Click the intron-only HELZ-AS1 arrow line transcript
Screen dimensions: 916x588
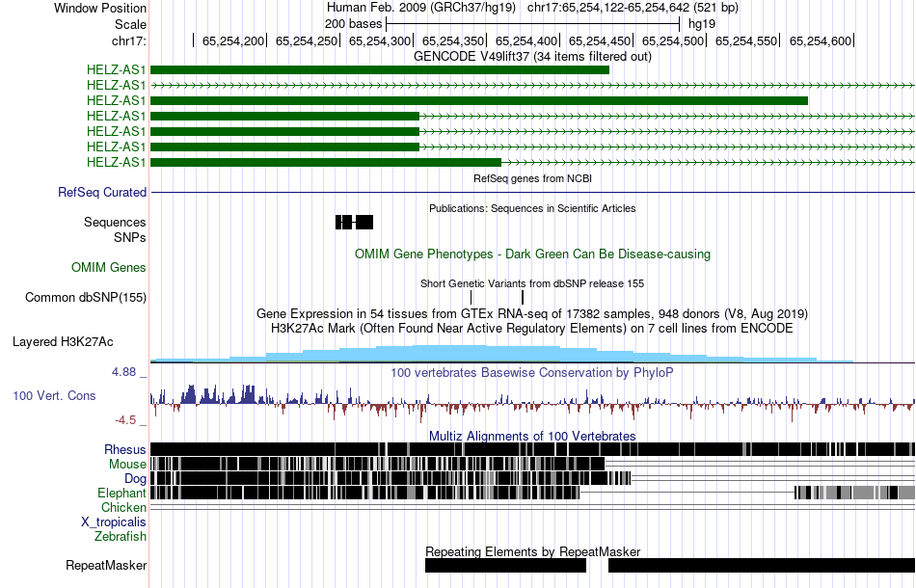(532, 85)
